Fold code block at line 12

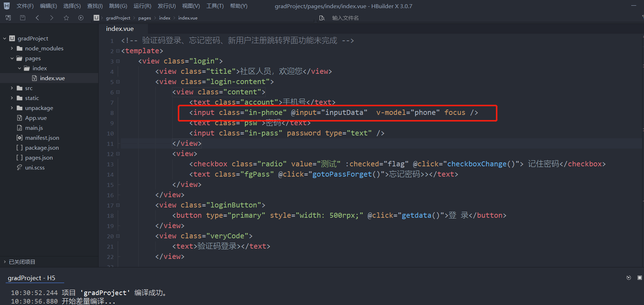118,154
